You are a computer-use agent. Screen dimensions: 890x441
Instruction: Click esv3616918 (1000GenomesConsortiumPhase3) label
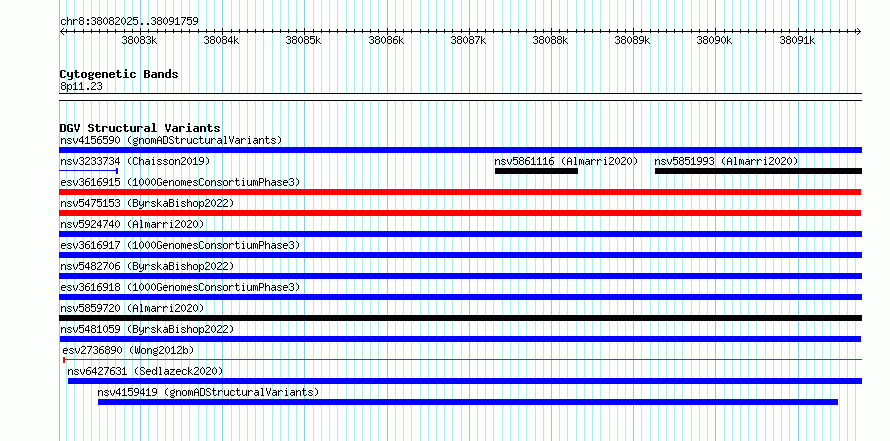(x=180, y=287)
